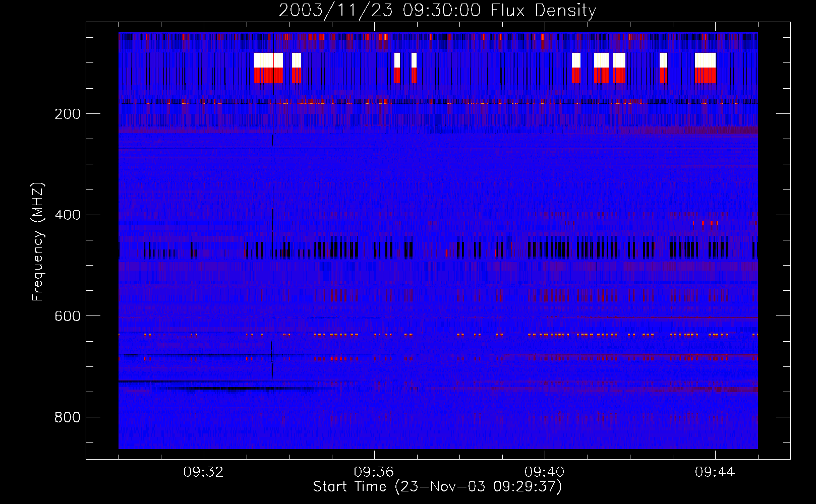This screenshot has height=504, width=816.
Task: Click the 200 frequency tick label
Action: 67,114
